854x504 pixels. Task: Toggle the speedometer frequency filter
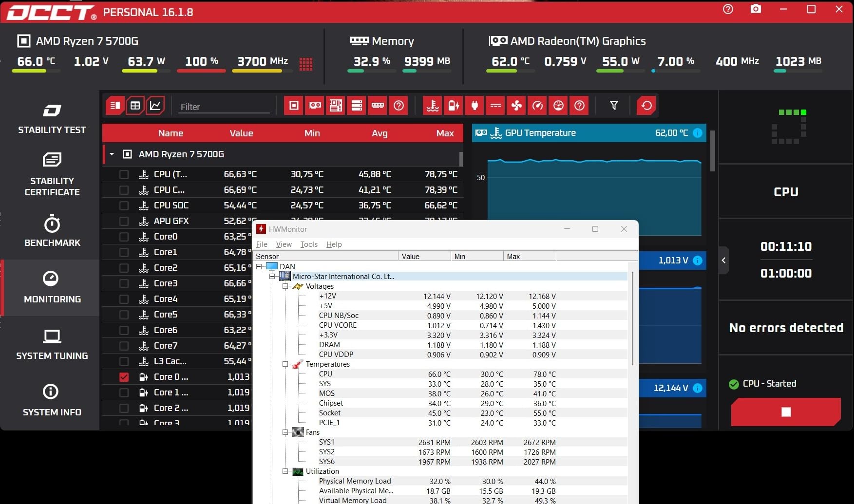[x=538, y=106]
